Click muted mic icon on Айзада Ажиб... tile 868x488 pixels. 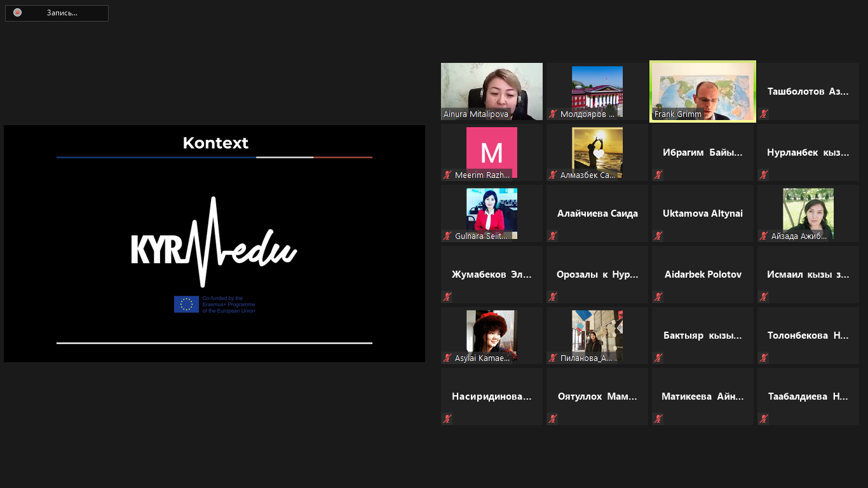tap(764, 236)
